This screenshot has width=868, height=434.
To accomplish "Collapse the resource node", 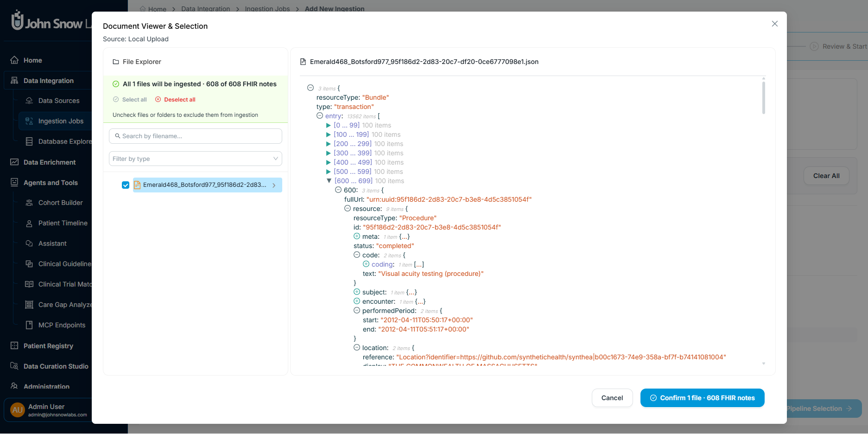I will coord(348,208).
